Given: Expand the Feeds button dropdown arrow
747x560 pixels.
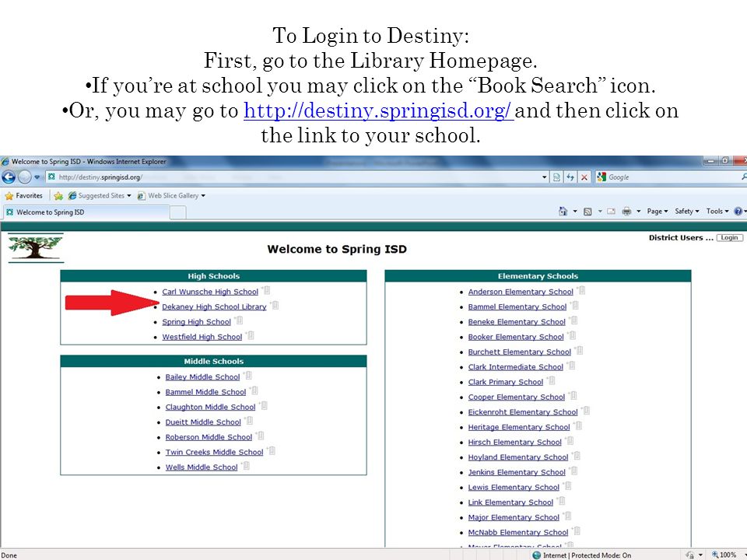Looking at the screenshot, I should (600, 212).
